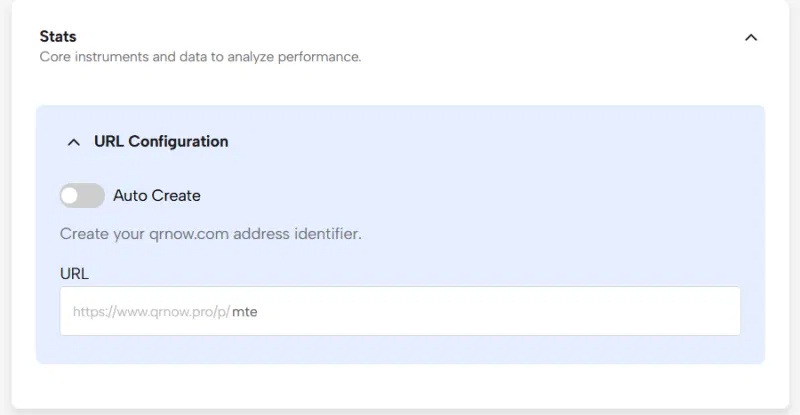Screen dimensions: 800x415
Task: Enable the Auto Create toggle
Action: click(x=82, y=196)
